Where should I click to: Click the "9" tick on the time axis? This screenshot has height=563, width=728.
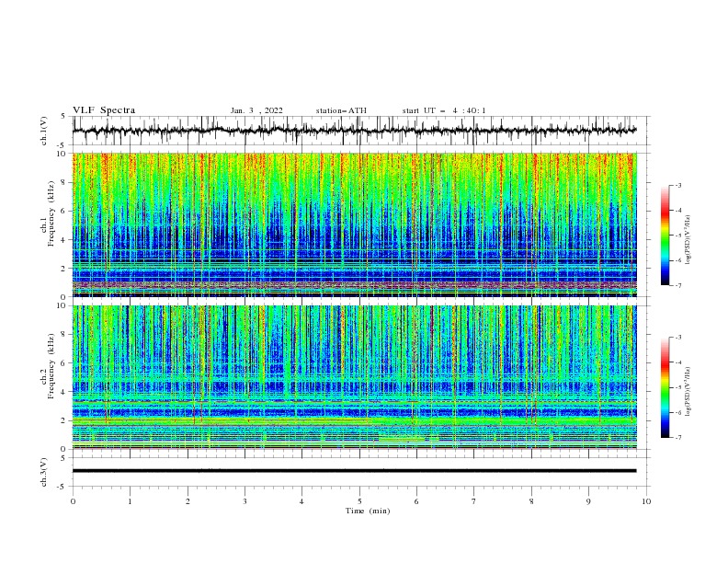point(588,501)
